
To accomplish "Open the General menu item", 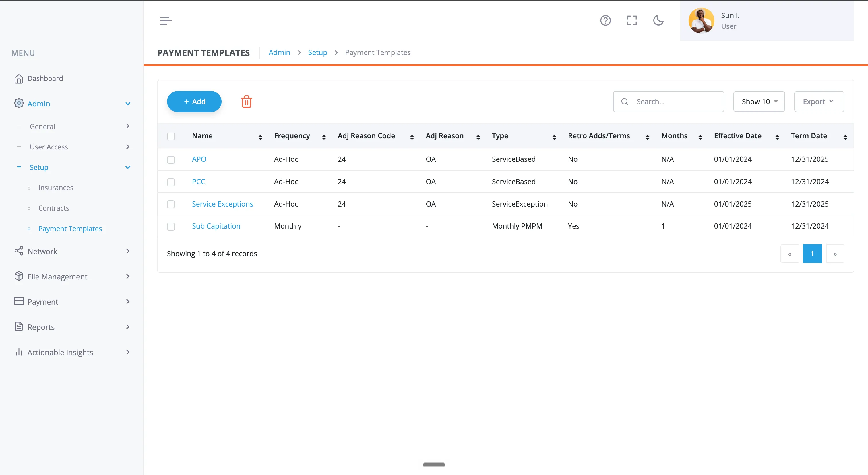I will [x=42, y=126].
